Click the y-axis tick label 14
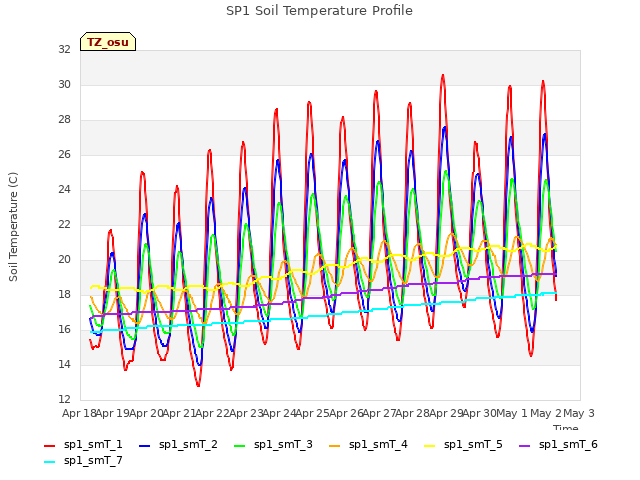This screenshot has height=480, width=640. pos(64,364)
